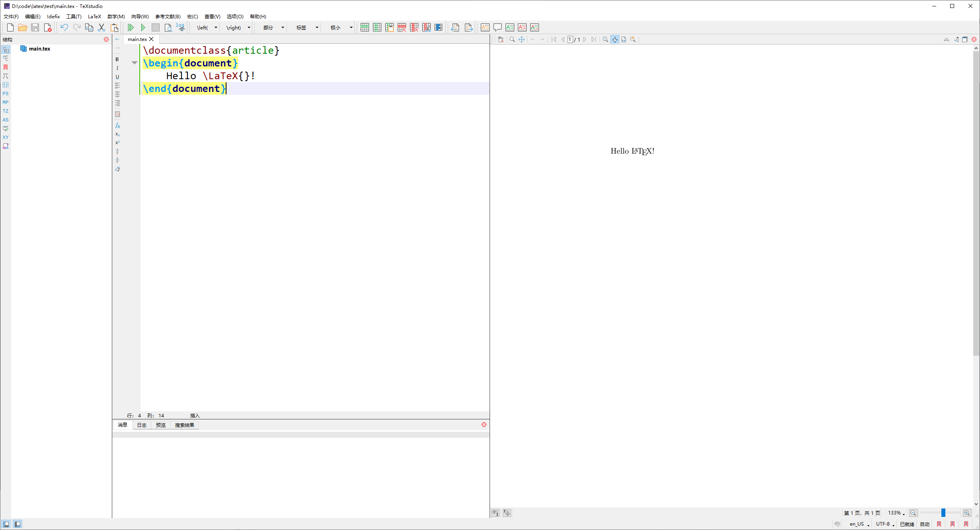Open the 133% zoom level dropdown
Image resolution: width=980 pixels, height=530 pixels.
896,513
